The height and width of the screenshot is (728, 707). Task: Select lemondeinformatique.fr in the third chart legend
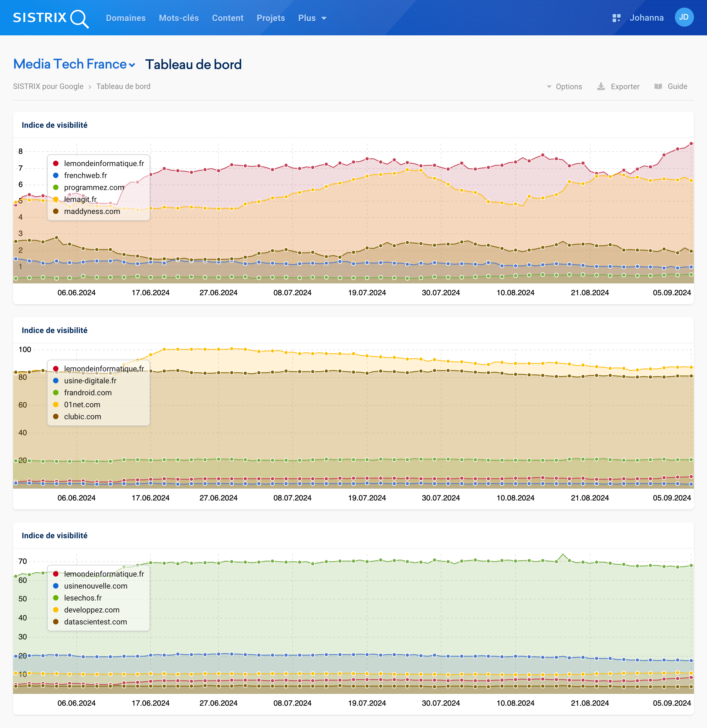coord(98,574)
